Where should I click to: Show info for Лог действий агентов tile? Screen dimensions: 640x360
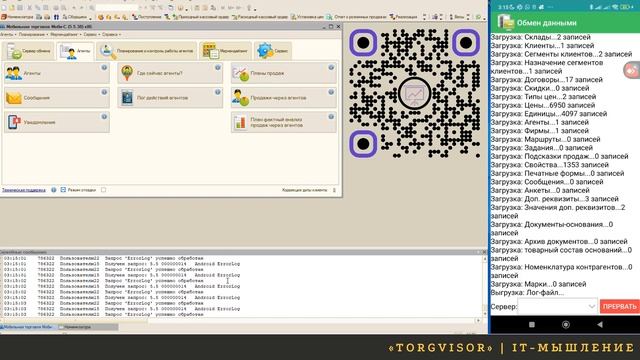tap(218, 92)
